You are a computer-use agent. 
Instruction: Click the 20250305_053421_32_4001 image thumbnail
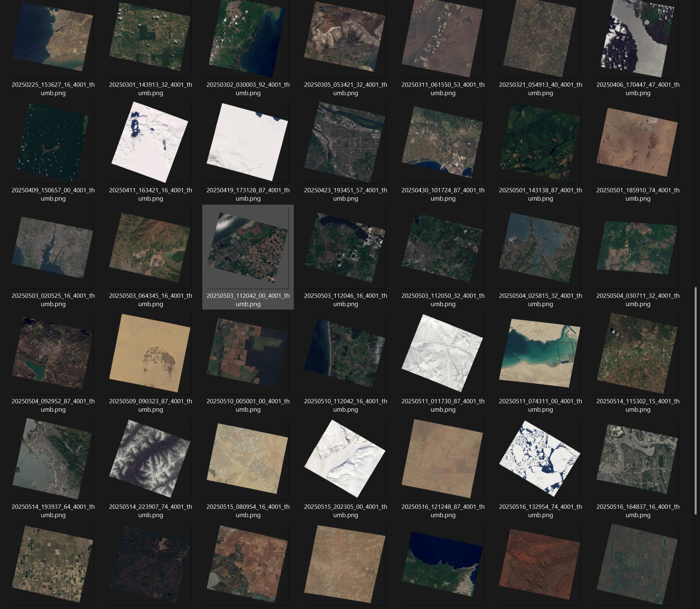click(345, 36)
